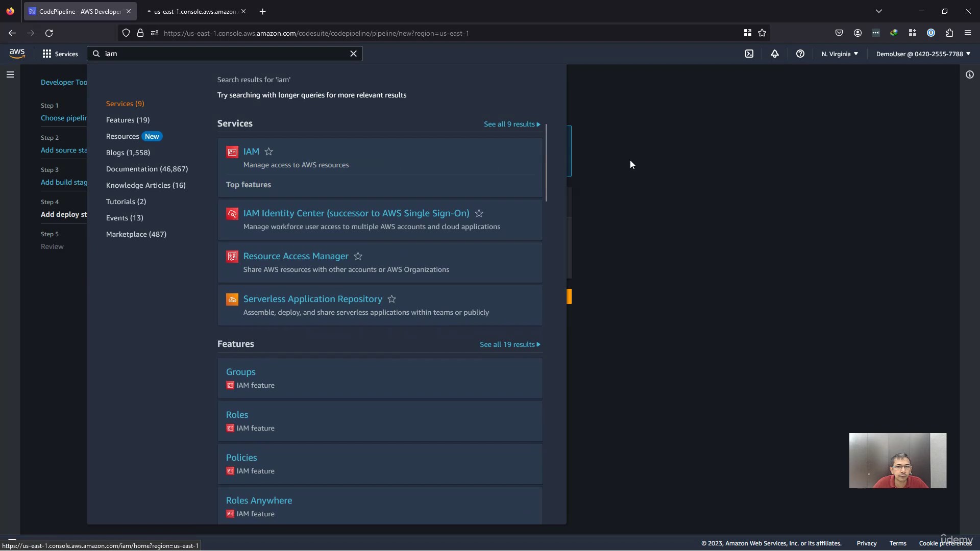Viewport: 980px width, 551px height.
Task: Open IAM Identity Center result
Action: [x=356, y=213]
